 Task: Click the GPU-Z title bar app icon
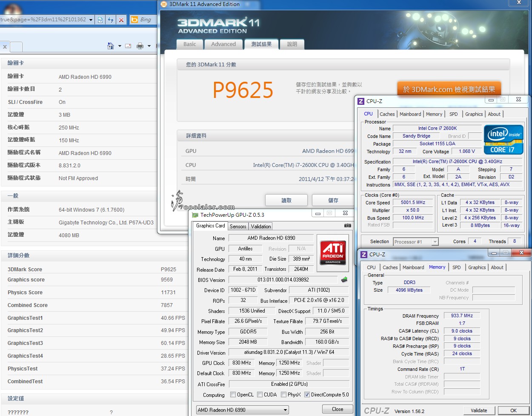pyautogui.click(x=195, y=215)
